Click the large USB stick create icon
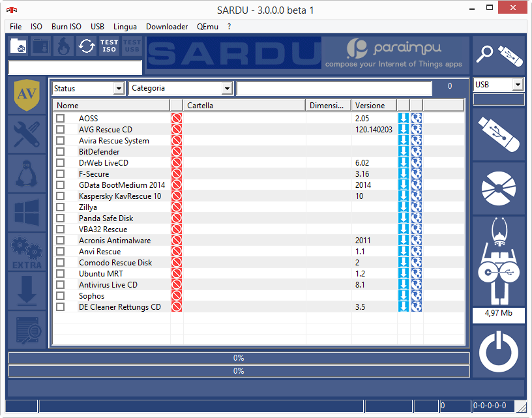The image size is (532, 418). [499, 135]
